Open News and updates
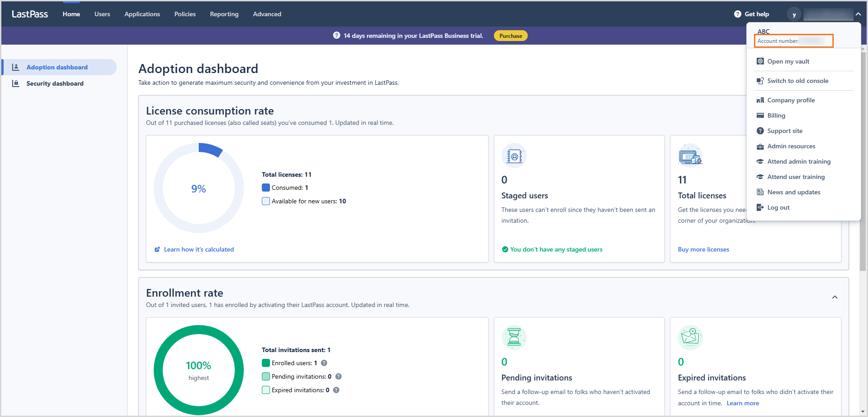Screen dimensions: 868x417 [x=794, y=192]
